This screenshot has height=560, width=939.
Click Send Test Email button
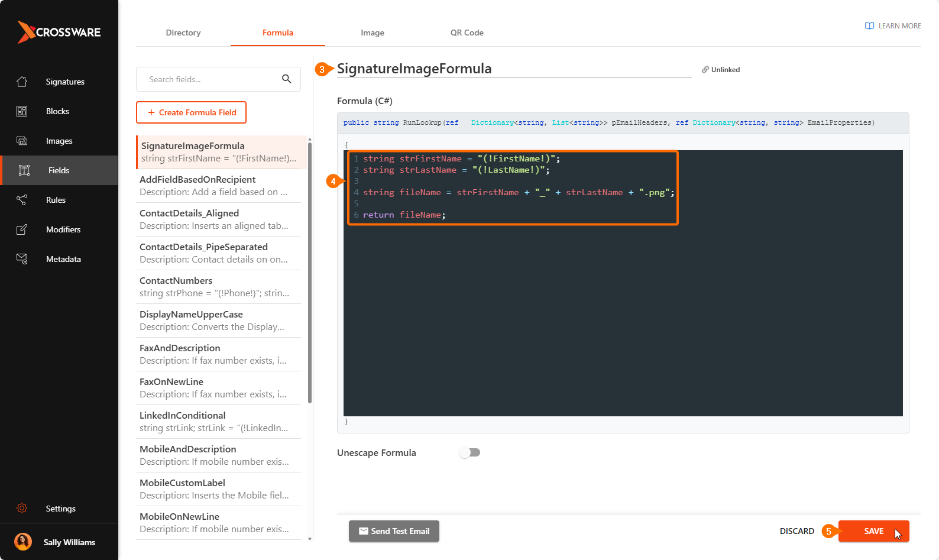394,531
